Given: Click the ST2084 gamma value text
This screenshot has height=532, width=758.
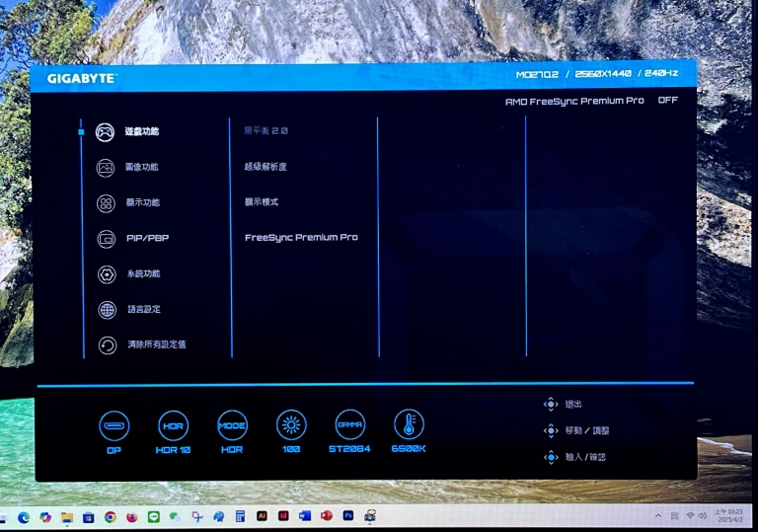Looking at the screenshot, I should point(349,449).
